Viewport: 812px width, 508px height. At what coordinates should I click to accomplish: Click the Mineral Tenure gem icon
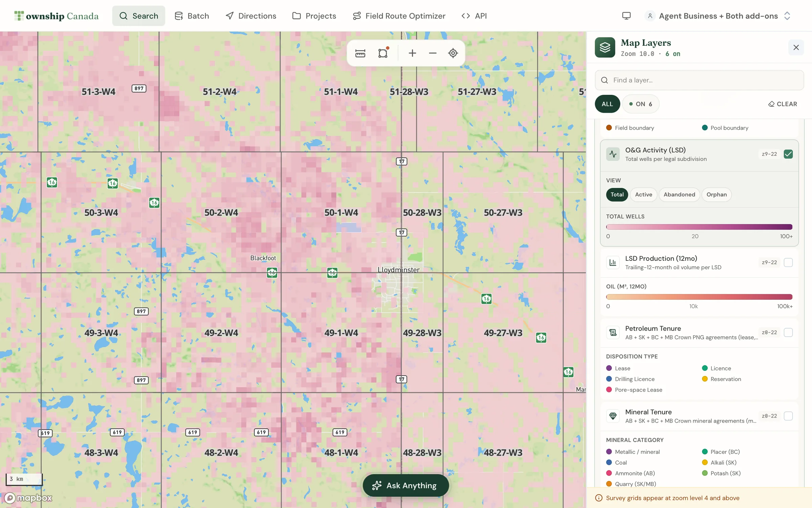(x=613, y=416)
